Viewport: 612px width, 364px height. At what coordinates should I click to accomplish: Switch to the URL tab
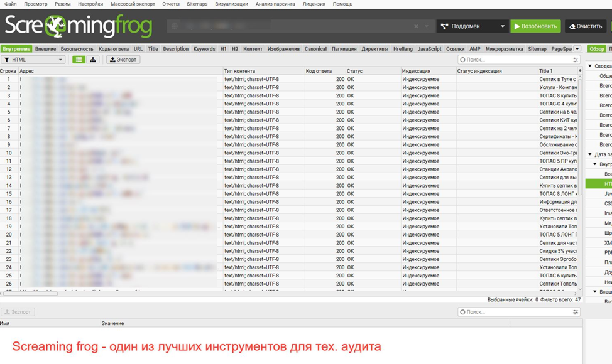[138, 49]
